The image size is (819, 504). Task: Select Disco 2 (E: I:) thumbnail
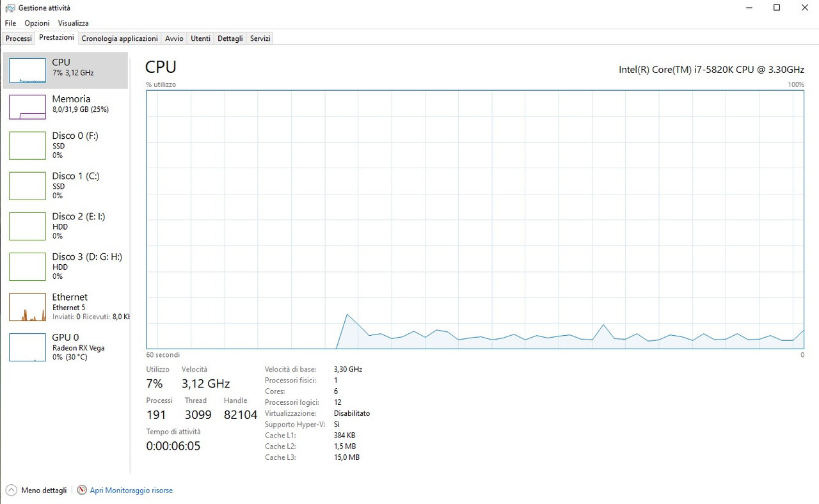tap(28, 226)
